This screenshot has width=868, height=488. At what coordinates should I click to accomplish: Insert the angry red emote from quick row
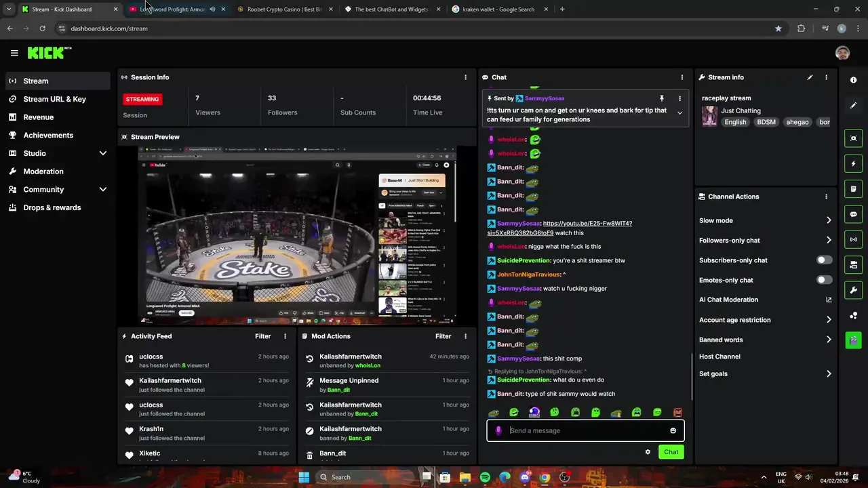click(677, 412)
